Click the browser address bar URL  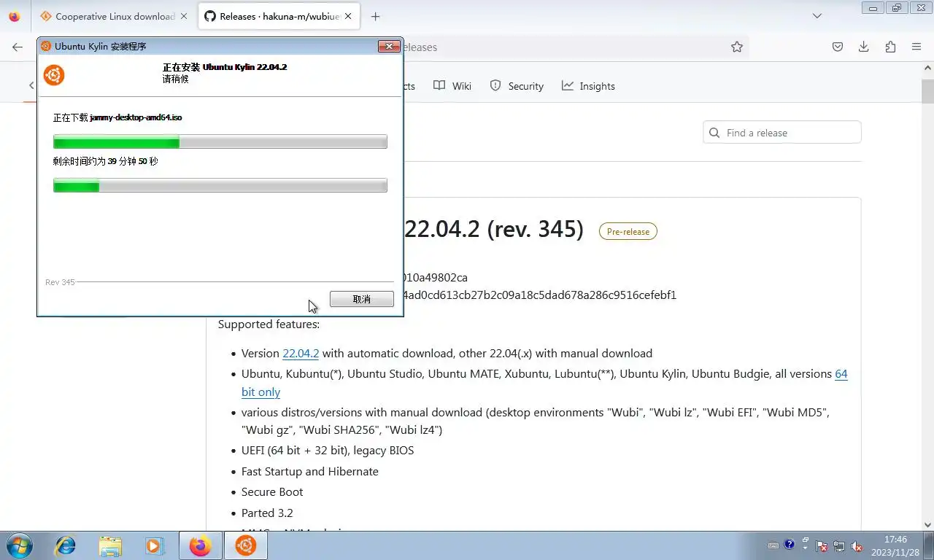click(x=420, y=47)
